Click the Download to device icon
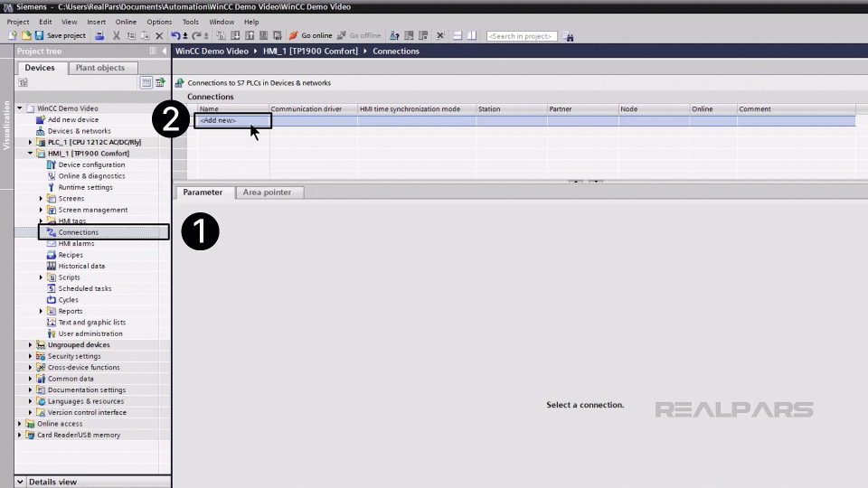The width and height of the screenshot is (868, 488). [235, 35]
